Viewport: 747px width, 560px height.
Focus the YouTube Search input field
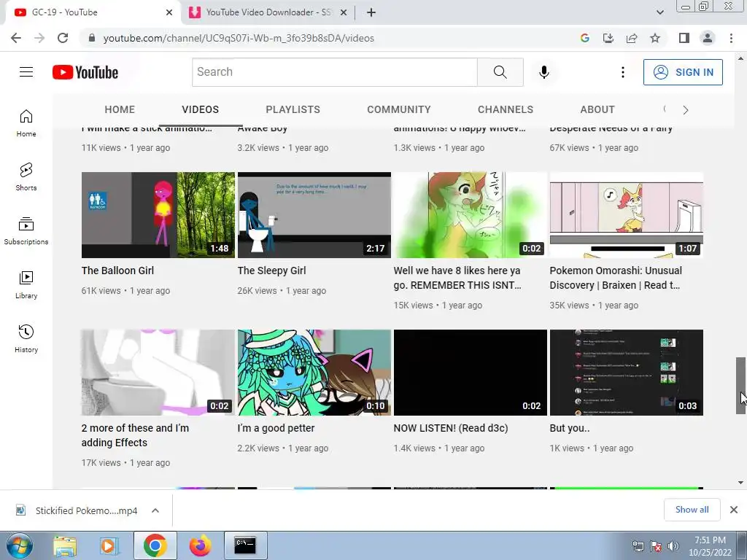(334, 72)
